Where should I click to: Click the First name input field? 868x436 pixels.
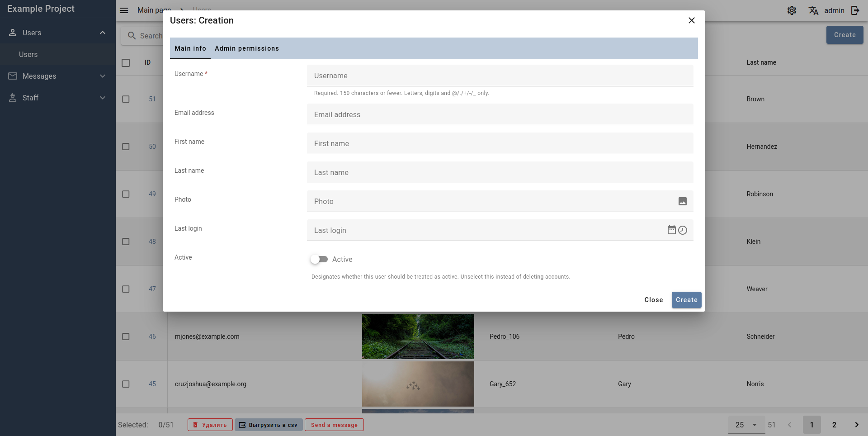coord(500,143)
